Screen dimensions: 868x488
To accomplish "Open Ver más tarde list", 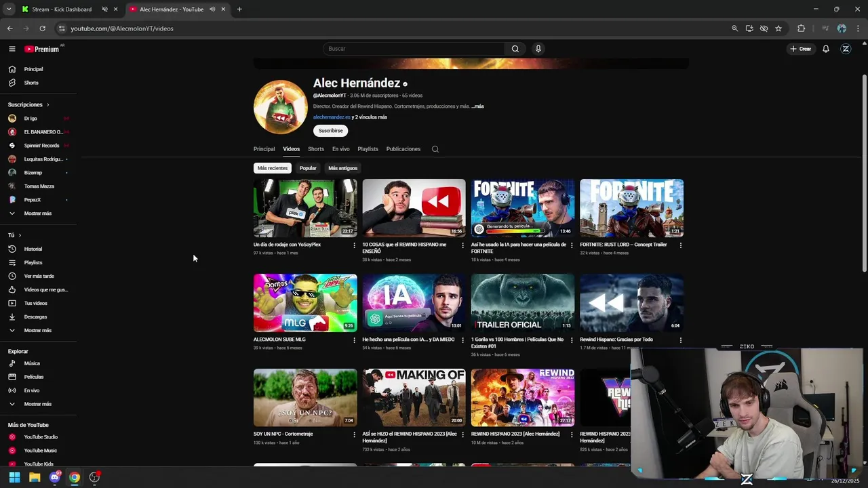I will tap(38, 276).
